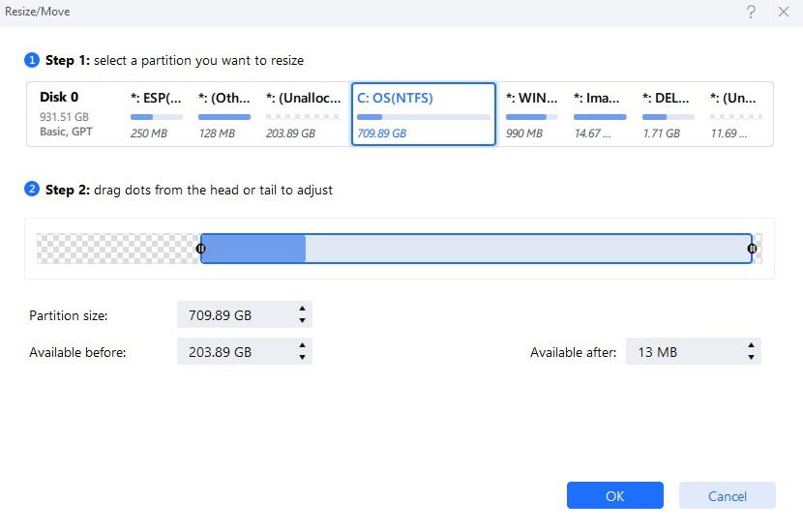Select the last unallocated 11.69 partition
Viewport: 803px width, 532px height.
point(736,115)
